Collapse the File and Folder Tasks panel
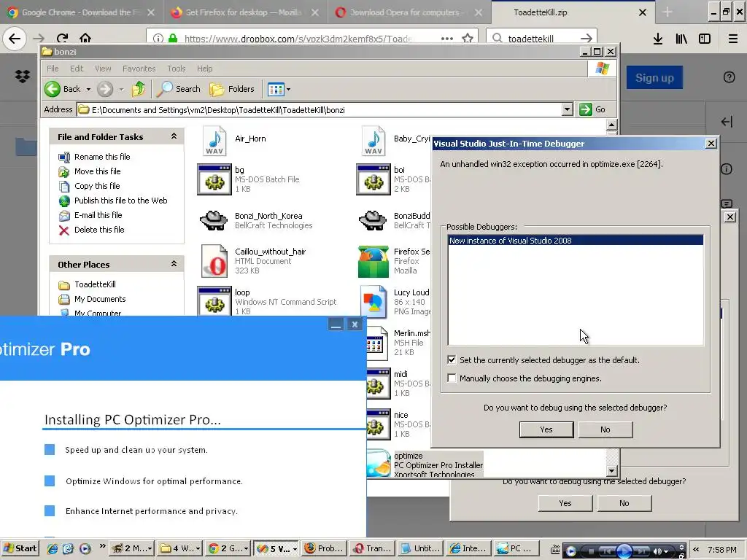The width and height of the screenshot is (747, 560). point(174,136)
